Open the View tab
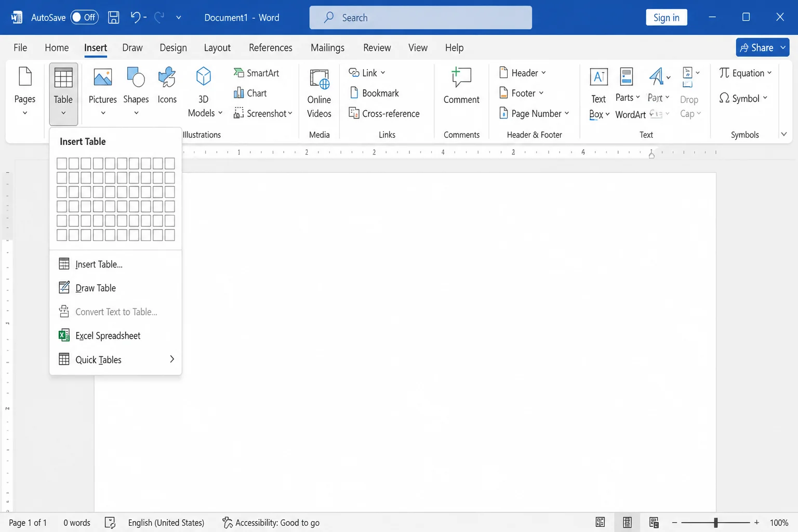 click(x=418, y=48)
